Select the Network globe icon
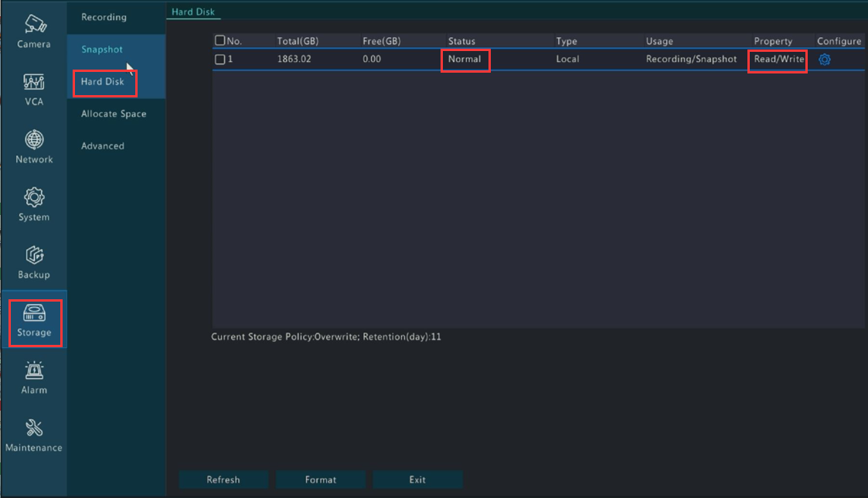 coord(34,140)
